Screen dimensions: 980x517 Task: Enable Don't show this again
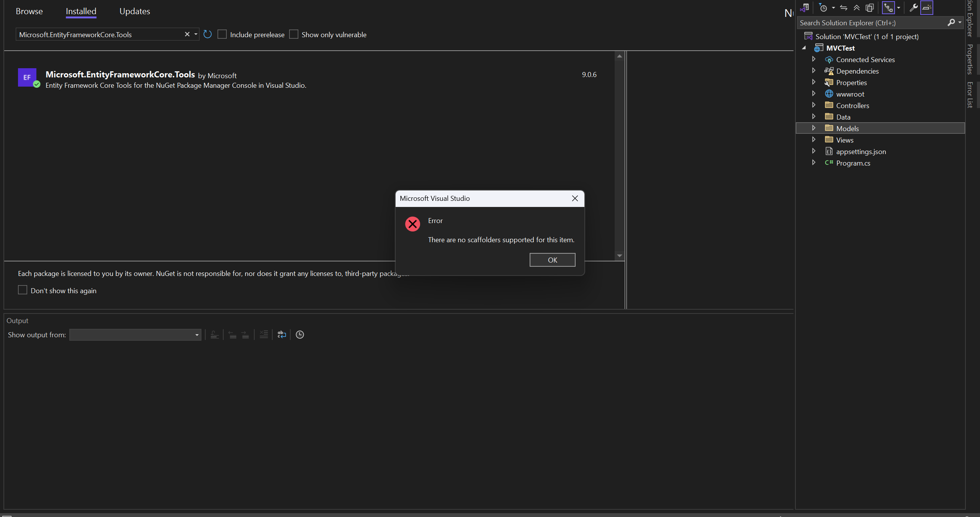click(23, 290)
